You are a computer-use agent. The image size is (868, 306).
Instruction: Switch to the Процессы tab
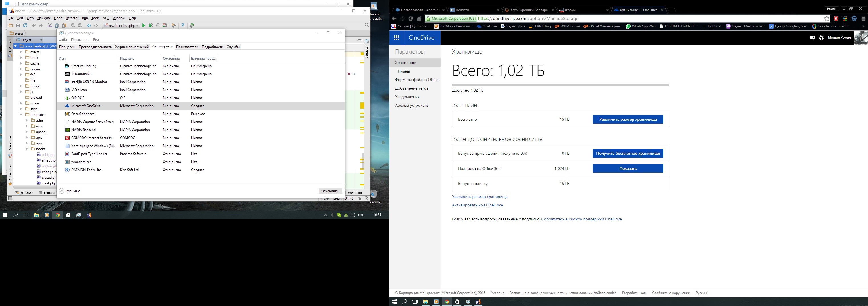pos(67,47)
